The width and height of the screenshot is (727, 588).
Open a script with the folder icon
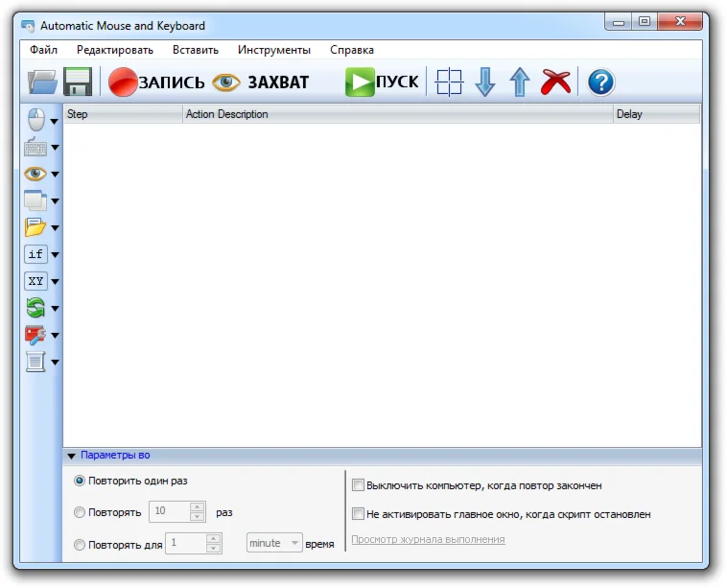tap(42, 82)
